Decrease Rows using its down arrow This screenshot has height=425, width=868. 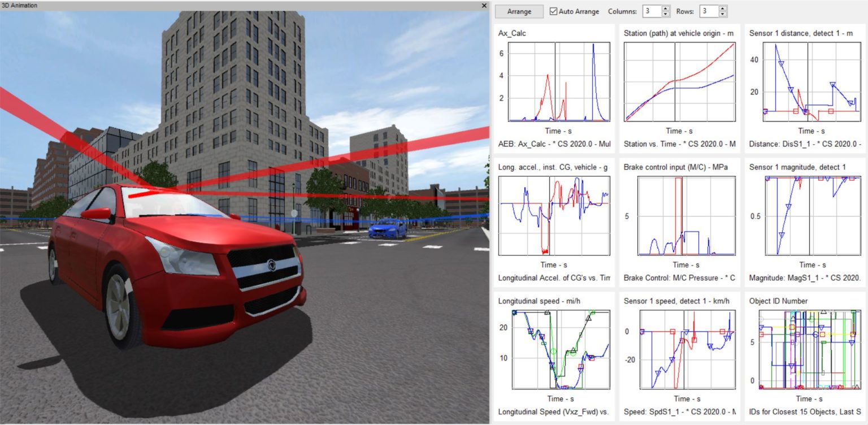point(723,14)
